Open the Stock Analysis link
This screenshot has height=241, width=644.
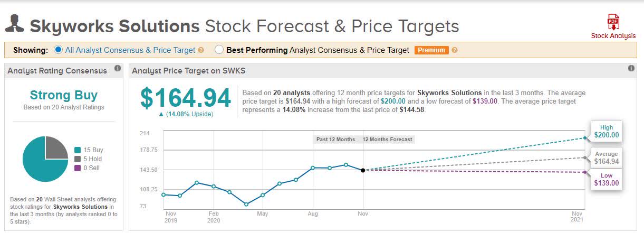pyautogui.click(x=613, y=36)
